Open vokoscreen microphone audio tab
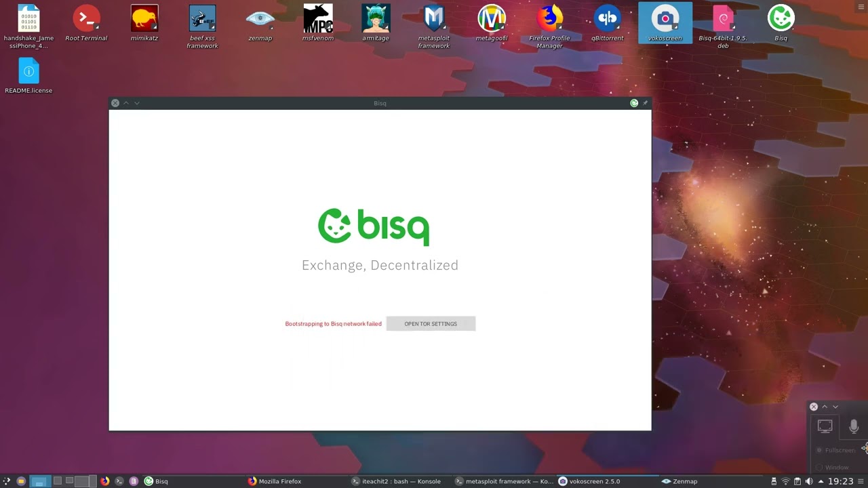The width and height of the screenshot is (868, 488). (x=854, y=426)
